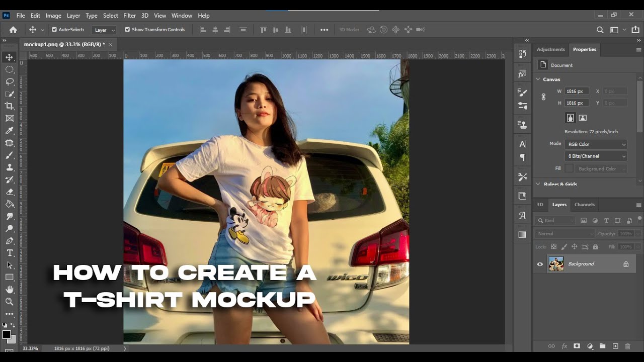Select the Dodge tool
Screen dimensions: 644x362
coord(10,228)
